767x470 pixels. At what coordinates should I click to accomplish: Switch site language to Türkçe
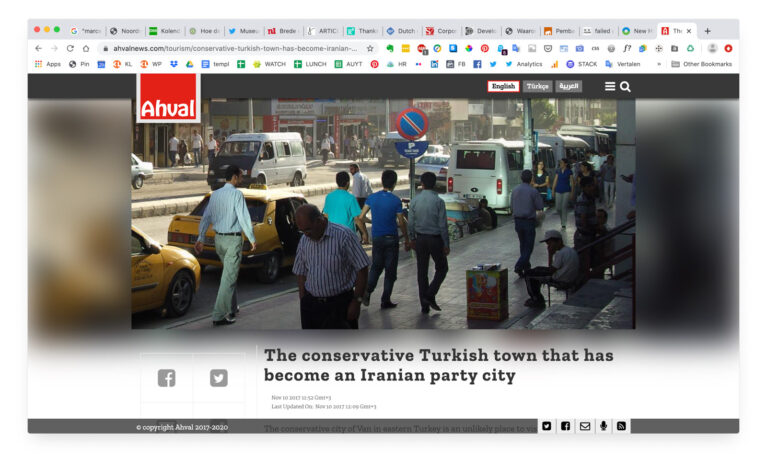pyautogui.click(x=537, y=87)
